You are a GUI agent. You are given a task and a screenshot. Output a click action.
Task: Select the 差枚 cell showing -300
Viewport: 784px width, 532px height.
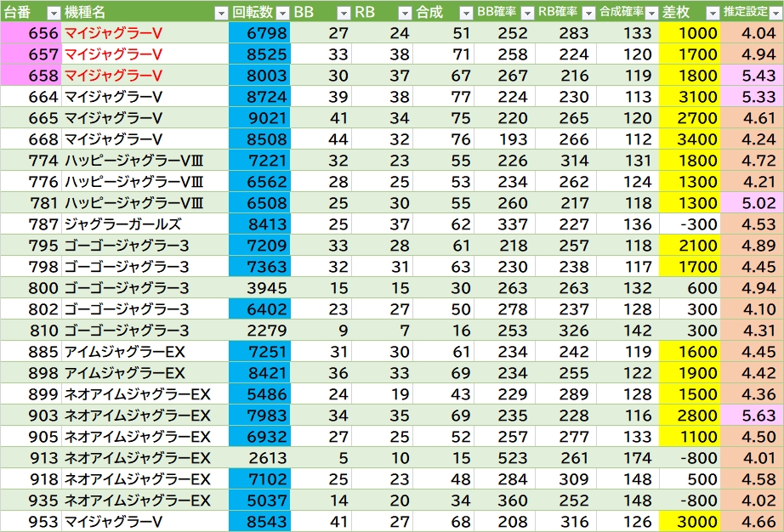pos(689,224)
